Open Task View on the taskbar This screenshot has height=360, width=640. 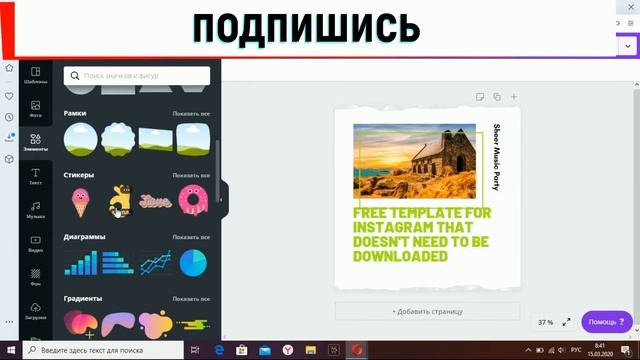(195, 350)
